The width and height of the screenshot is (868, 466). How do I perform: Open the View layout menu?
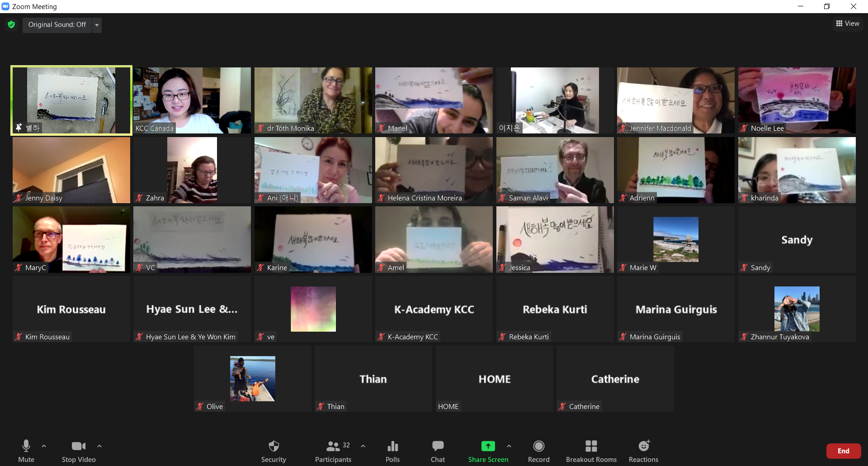pyautogui.click(x=847, y=24)
